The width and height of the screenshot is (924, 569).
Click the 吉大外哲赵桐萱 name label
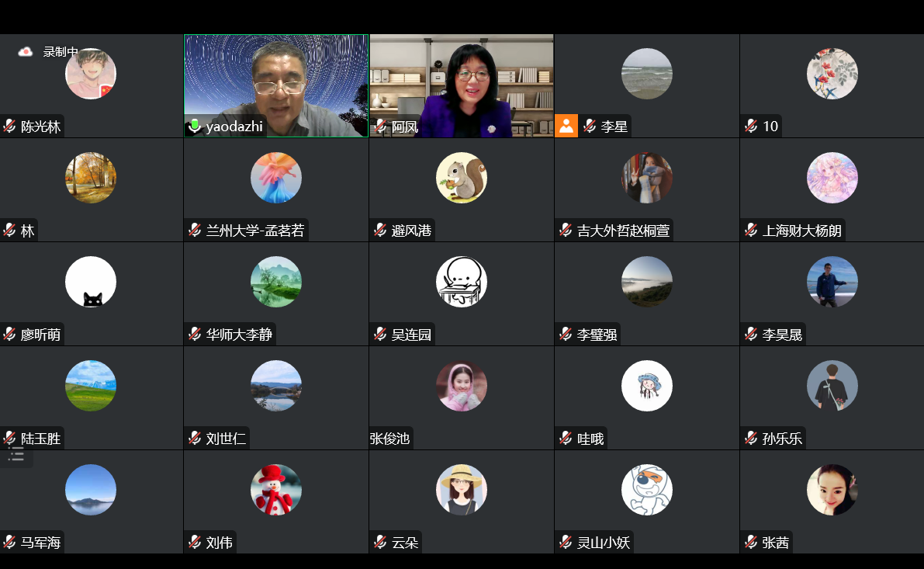(623, 231)
